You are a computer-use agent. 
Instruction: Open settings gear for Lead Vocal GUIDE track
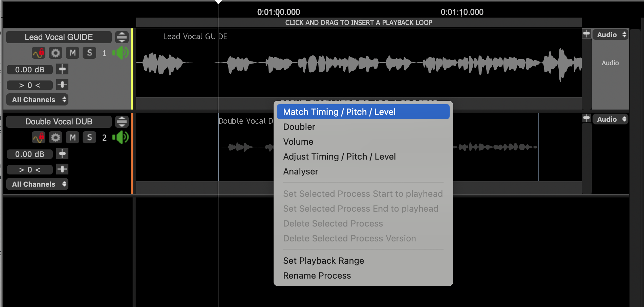coord(56,53)
